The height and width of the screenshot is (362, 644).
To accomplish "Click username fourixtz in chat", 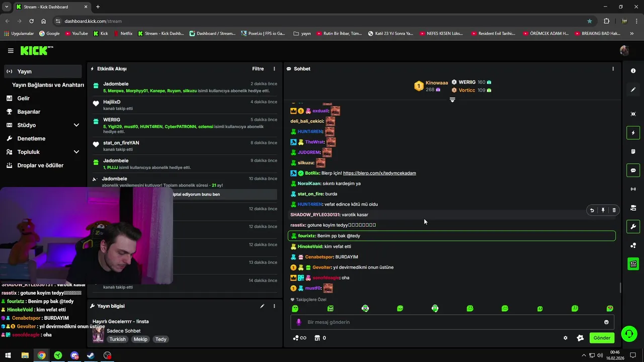I will [x=306, y=236].
